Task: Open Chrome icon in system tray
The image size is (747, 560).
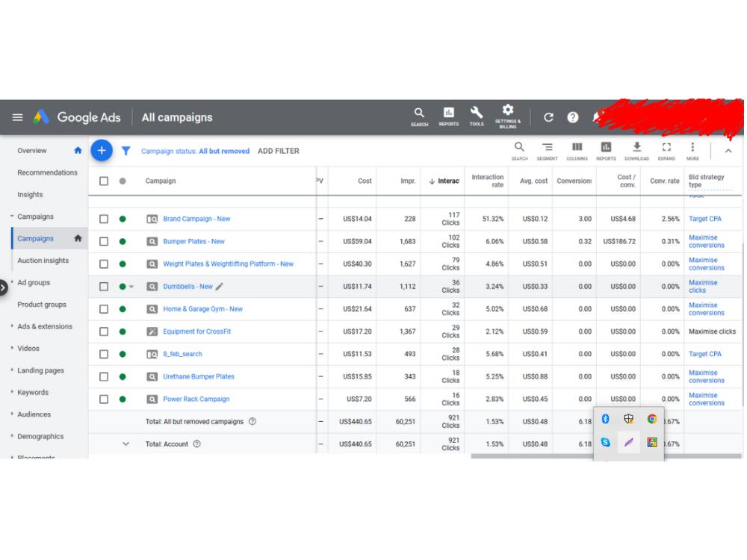Action: point(652,419)
